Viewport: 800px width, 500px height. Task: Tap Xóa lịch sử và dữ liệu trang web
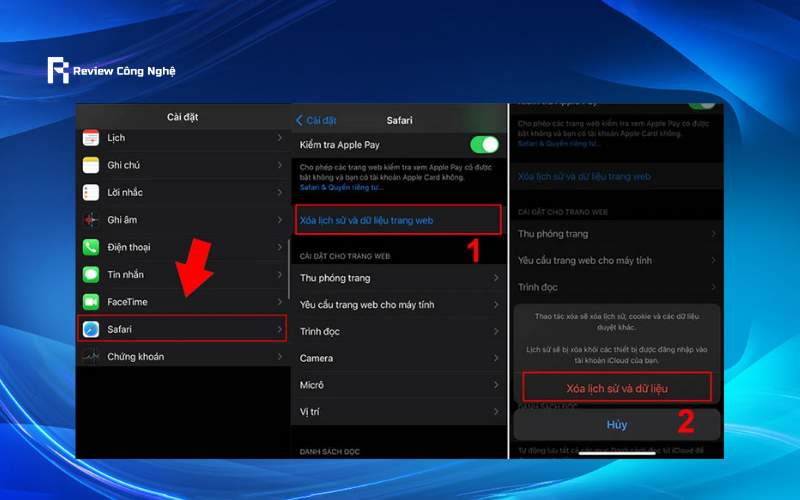click(x=398, y=220)
